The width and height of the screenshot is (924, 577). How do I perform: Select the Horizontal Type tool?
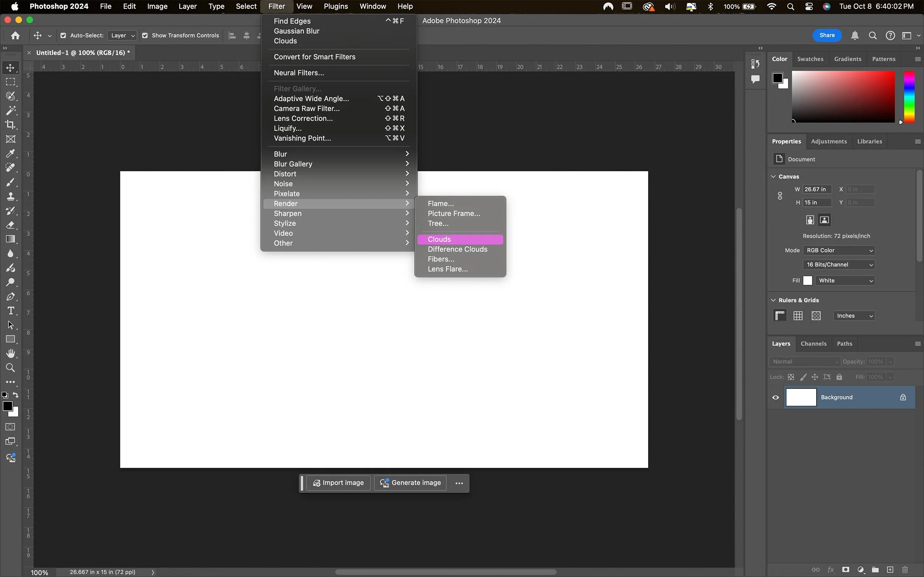tap(11, 311)
